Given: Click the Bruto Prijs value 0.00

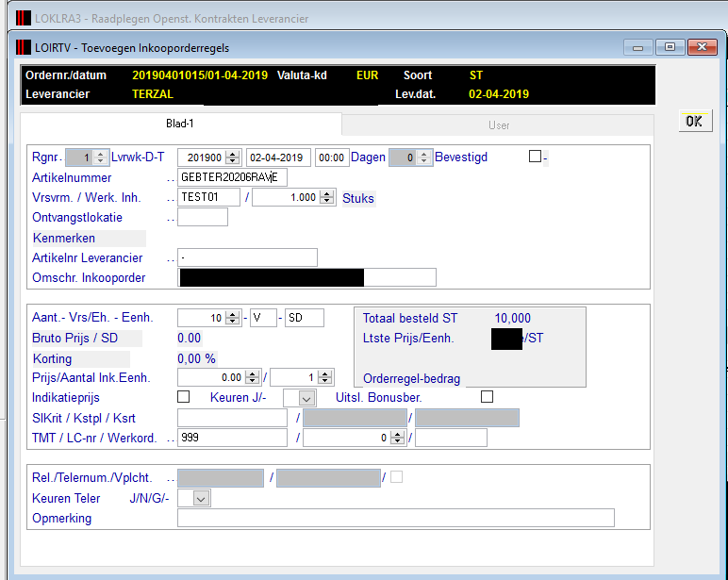Looking at the screenshot, I should tap(189, 338).
